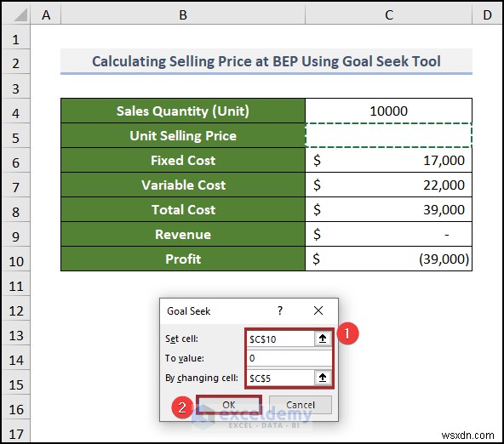This screenshot has width=504, height=444.
Task: Click the By changing cell input field
Action: [280, 378]
